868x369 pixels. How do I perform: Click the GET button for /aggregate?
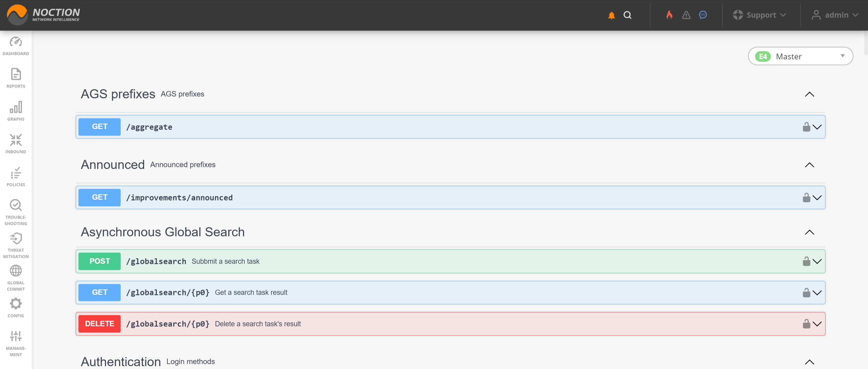pos(99,127)
